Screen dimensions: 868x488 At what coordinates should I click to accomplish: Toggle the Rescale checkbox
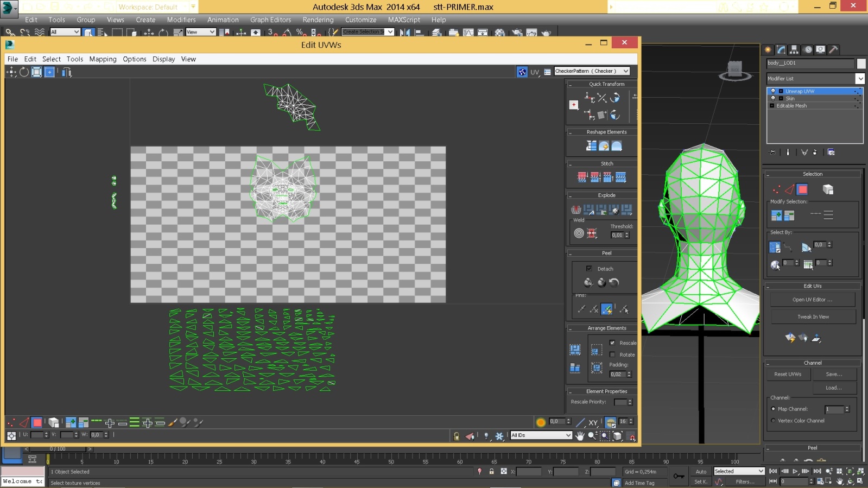[612, 343]
